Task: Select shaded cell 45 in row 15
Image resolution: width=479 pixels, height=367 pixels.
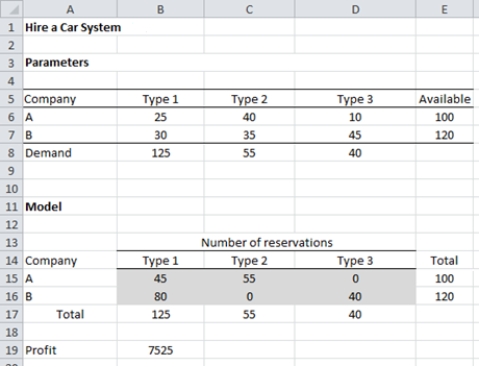Action: (x=160, y=278)
